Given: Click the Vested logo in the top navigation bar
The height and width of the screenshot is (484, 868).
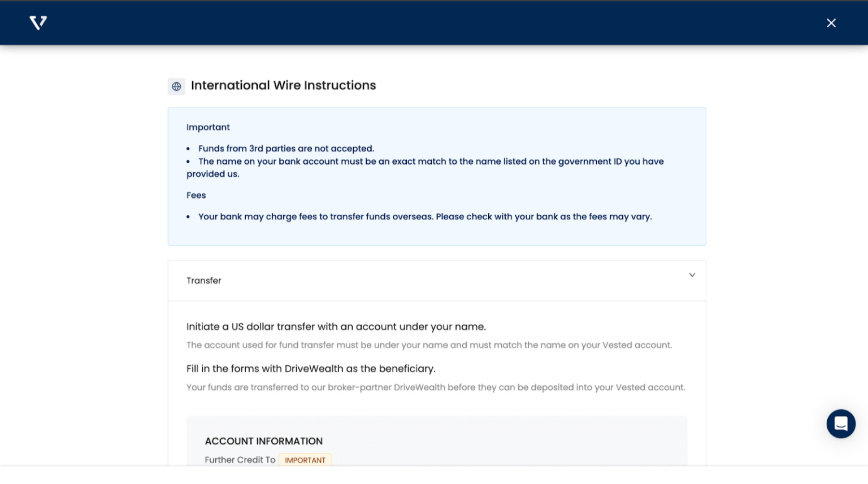Looking at the screenshot, I should (37, 23).
